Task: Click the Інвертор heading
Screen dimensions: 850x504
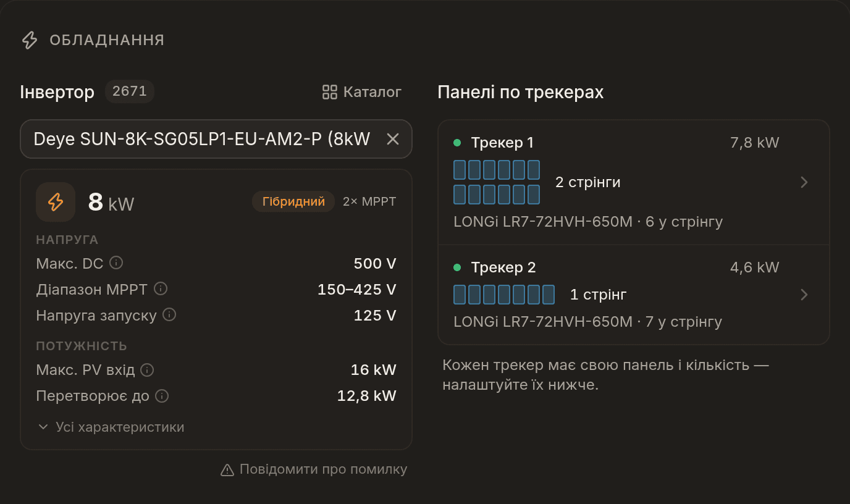Action: point(57,93)
